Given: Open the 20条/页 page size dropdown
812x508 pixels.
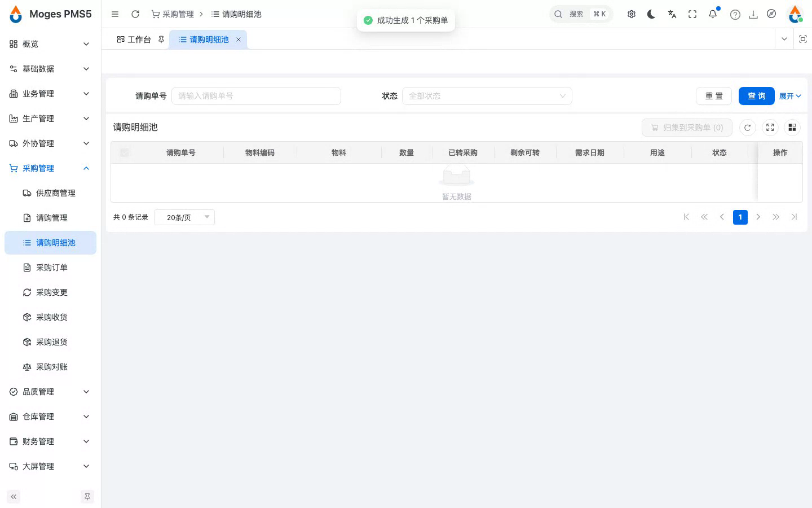Looking at the screenshot, I should (184, 217).
